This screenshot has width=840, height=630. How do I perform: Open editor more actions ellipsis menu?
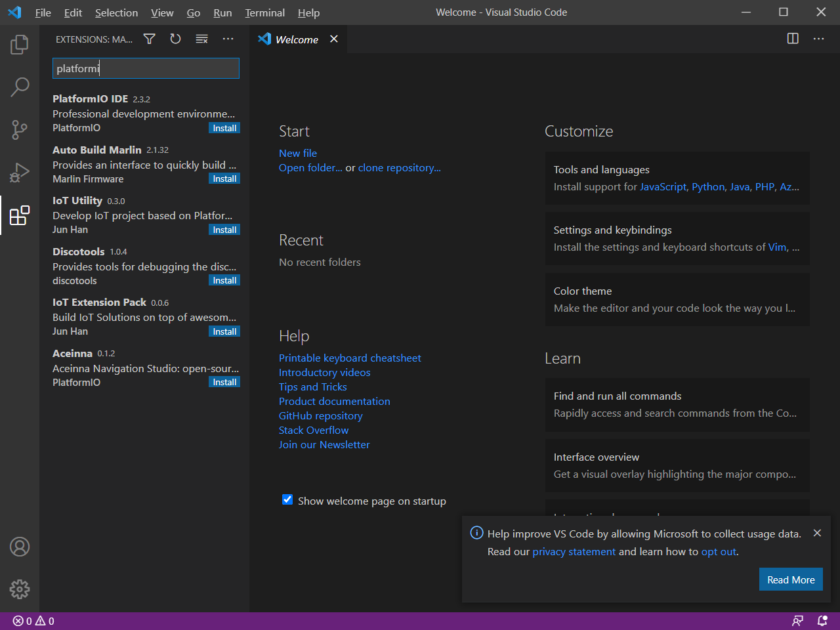coord(818,39)
